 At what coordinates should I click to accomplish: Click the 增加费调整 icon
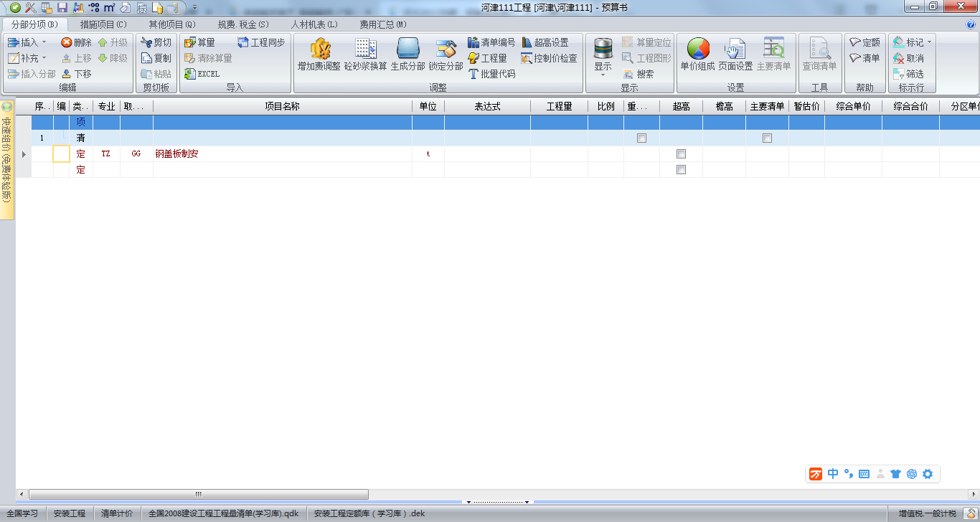click(x=319, y=49)
